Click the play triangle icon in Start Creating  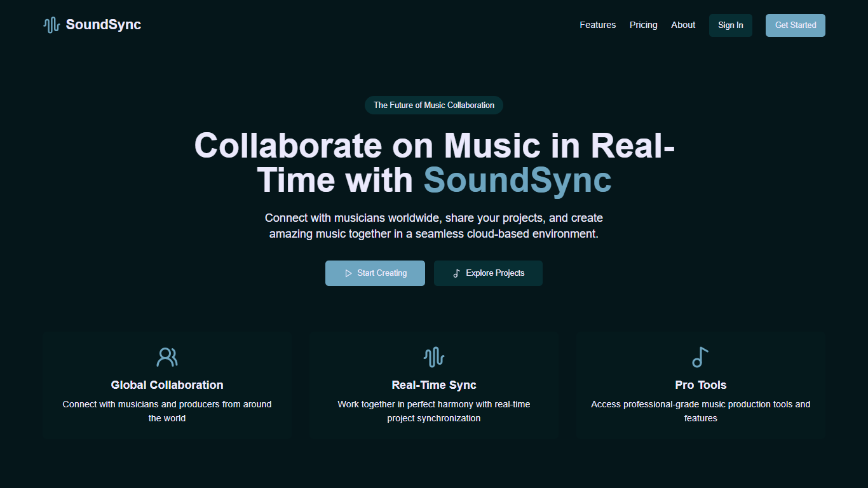tap(348, 273)
